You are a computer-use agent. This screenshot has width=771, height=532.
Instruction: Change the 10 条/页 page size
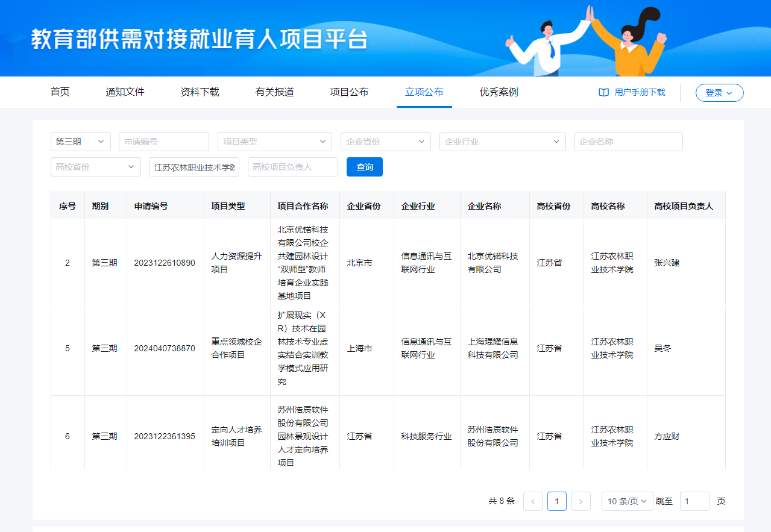[627, 501]
